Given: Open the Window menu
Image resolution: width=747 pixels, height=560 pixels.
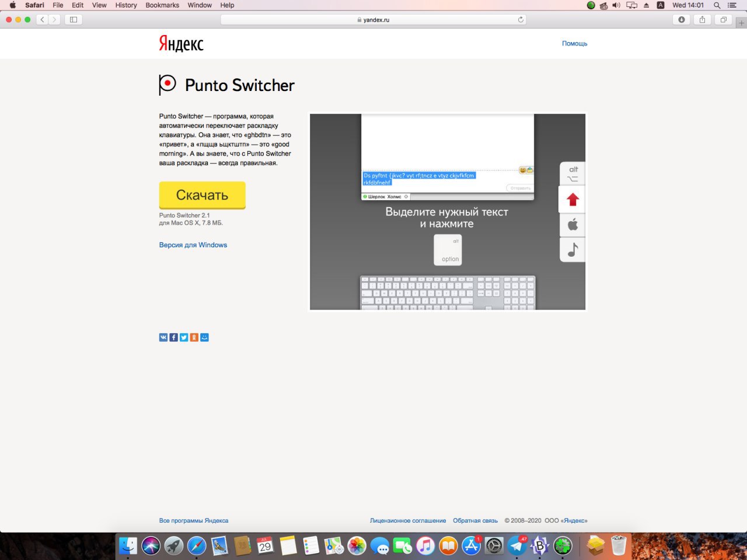Looking at the screenshot, I should (200, 5).
